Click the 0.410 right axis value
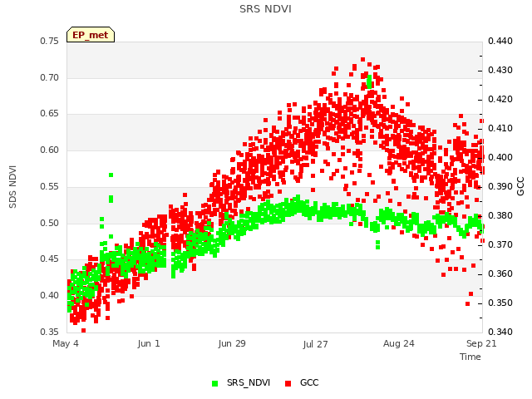The width and height of the screenshot is (532, 399). (500, 128)
